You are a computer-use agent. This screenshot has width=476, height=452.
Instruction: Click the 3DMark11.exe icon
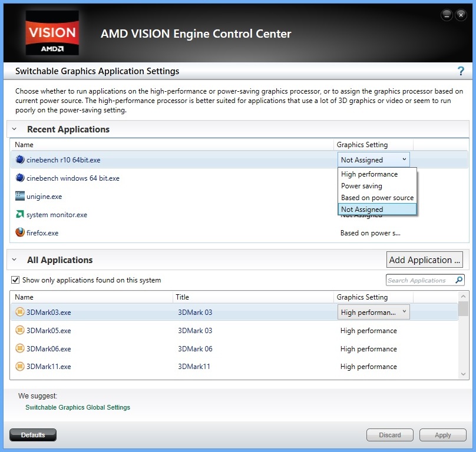tap(19, 367)
